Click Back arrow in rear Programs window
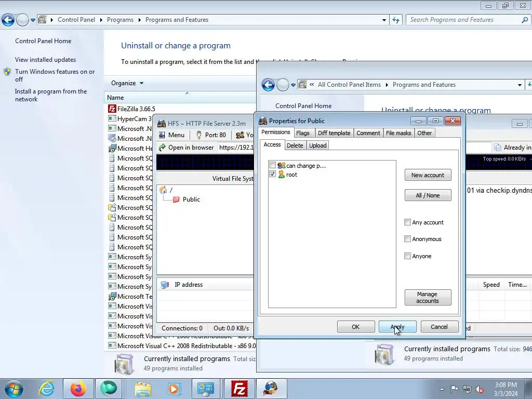The width and height of the screenshot is (532, 399). pos(8,20)
